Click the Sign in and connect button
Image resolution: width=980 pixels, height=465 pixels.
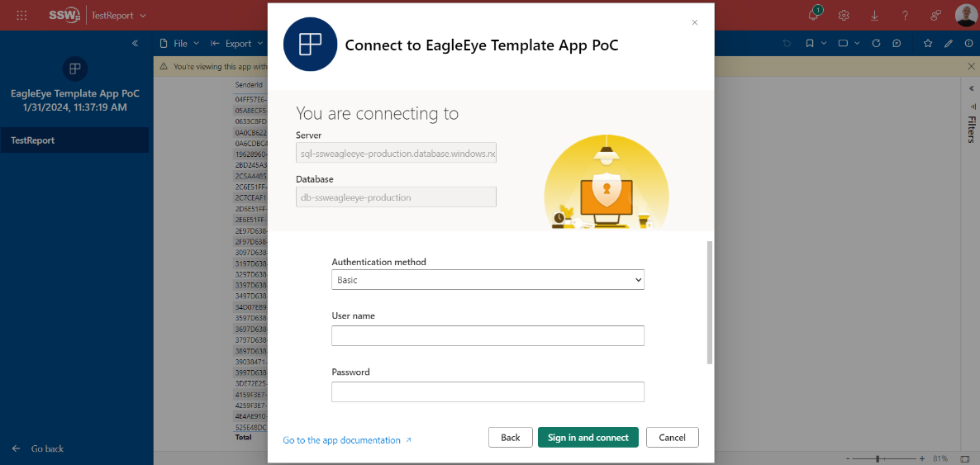click(588, 437)
